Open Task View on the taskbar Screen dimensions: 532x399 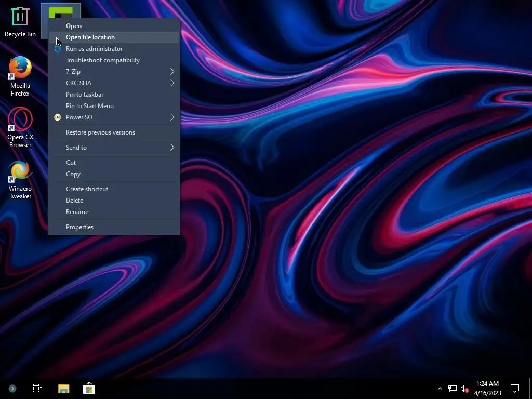pos(37,389)
